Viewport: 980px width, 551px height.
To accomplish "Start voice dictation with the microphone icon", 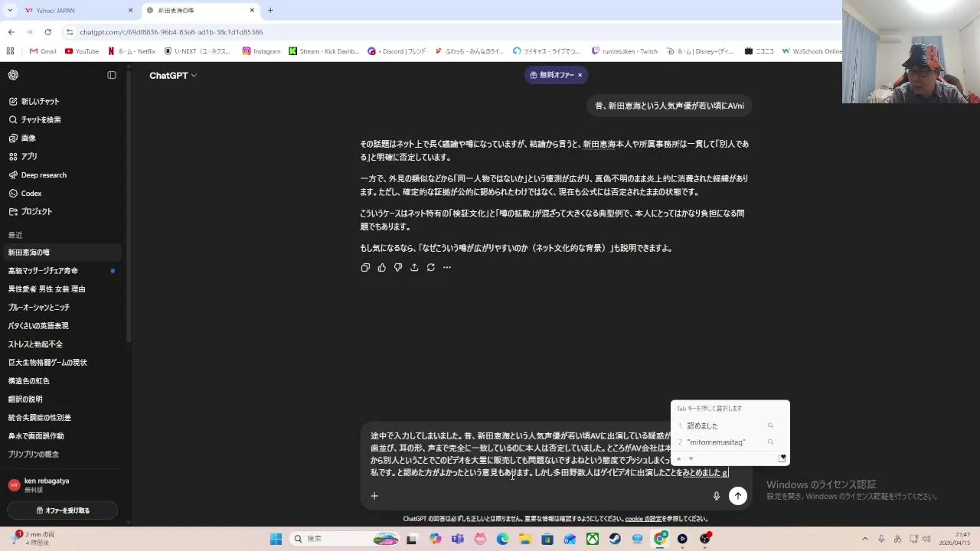I will 717,496.
